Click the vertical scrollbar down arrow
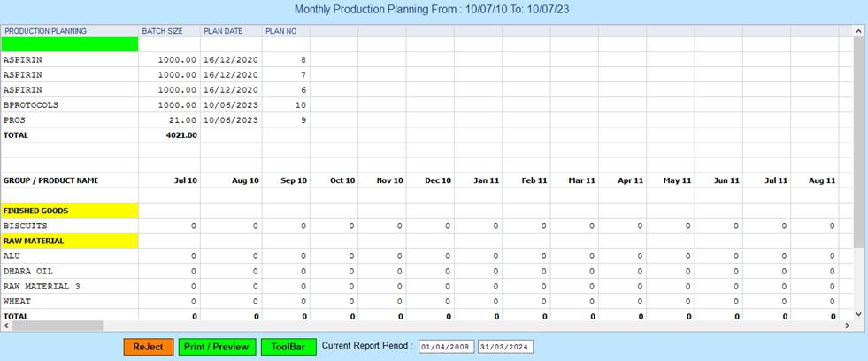 coord(857,313)
